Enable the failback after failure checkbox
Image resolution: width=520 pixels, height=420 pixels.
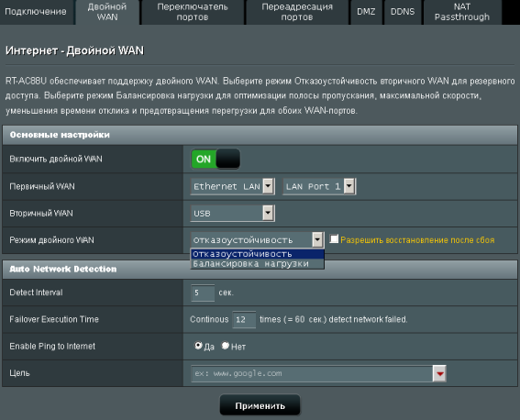click(334, 238)
